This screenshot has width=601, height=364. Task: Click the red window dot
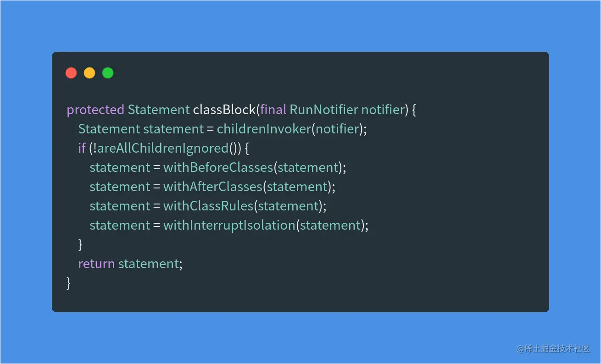coord(71,73)
